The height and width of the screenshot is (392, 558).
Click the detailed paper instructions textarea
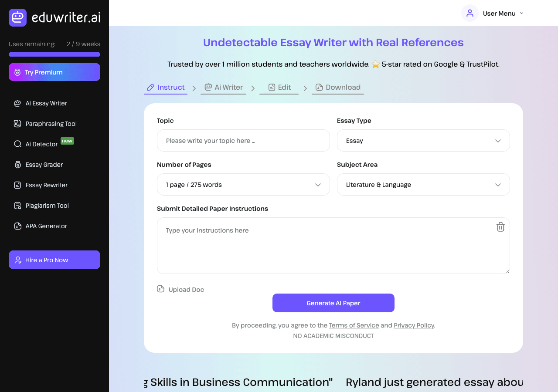coord(333,246)
